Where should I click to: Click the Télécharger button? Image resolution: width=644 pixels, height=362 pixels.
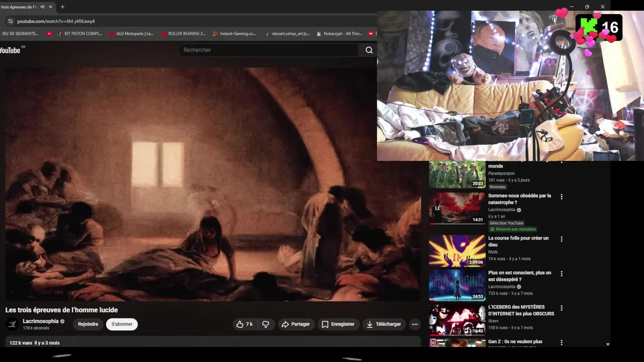pyautogui.click(x=384, y=324)
